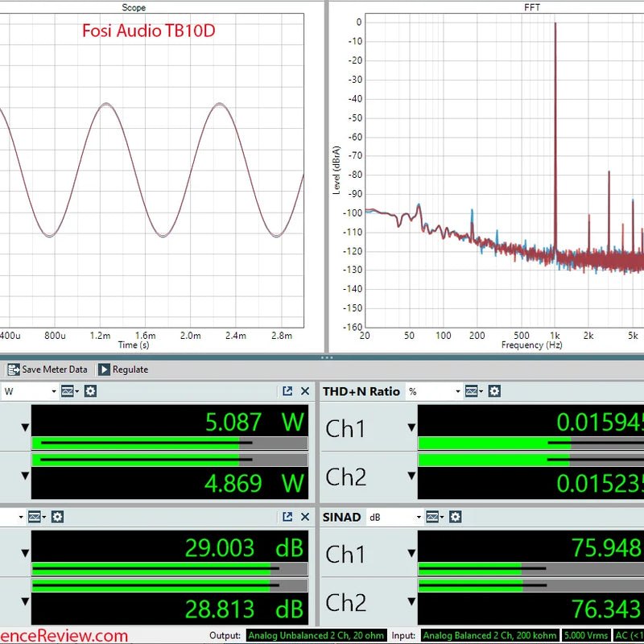This screenshot has width=644, height=644.
Task: Close the dB gain meter panel
Action: coord(305,517)
